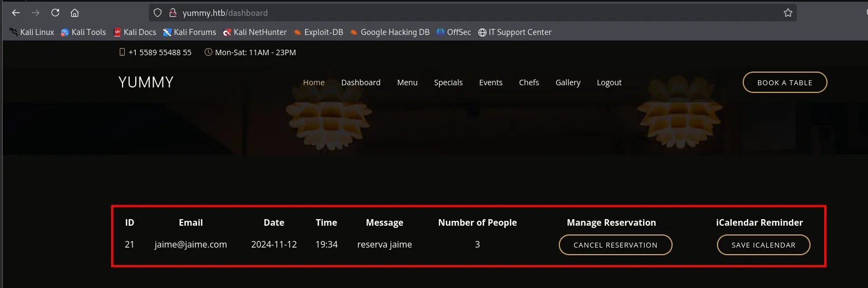The width and height of the screenshot is (868, 288).
Task: Click the 19:34 time cell
Action: (327, 244)
